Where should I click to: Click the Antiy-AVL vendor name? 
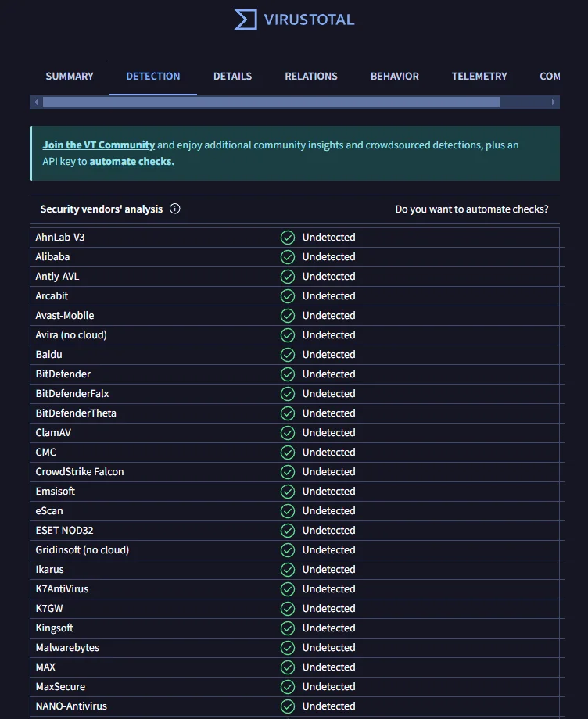click(57, 277)
